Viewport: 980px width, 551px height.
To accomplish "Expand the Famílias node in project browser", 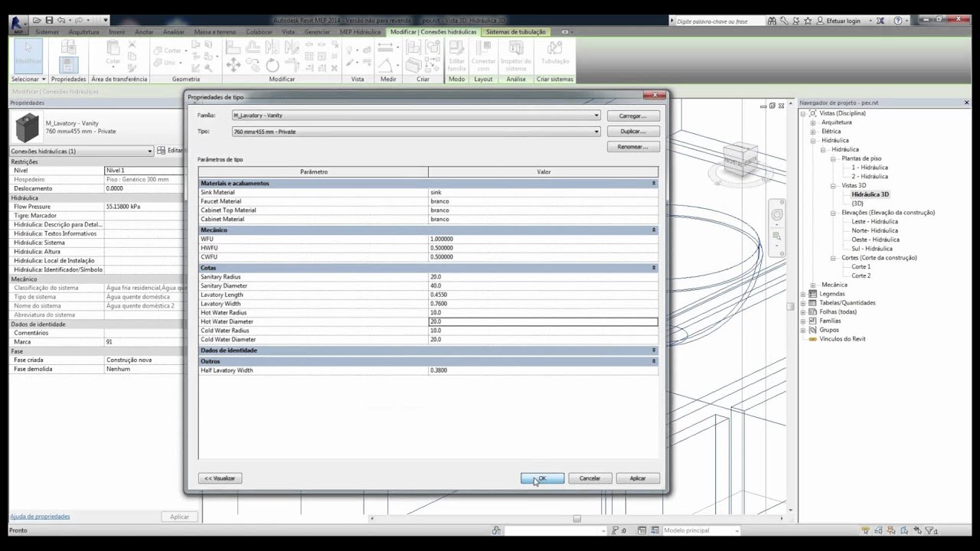I will click(x=803, y=321).
